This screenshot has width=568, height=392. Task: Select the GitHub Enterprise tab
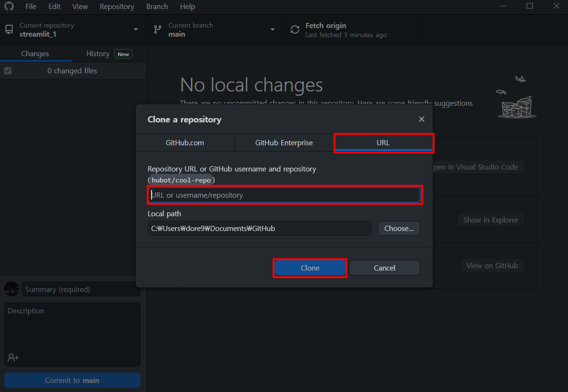coord(284,142)
